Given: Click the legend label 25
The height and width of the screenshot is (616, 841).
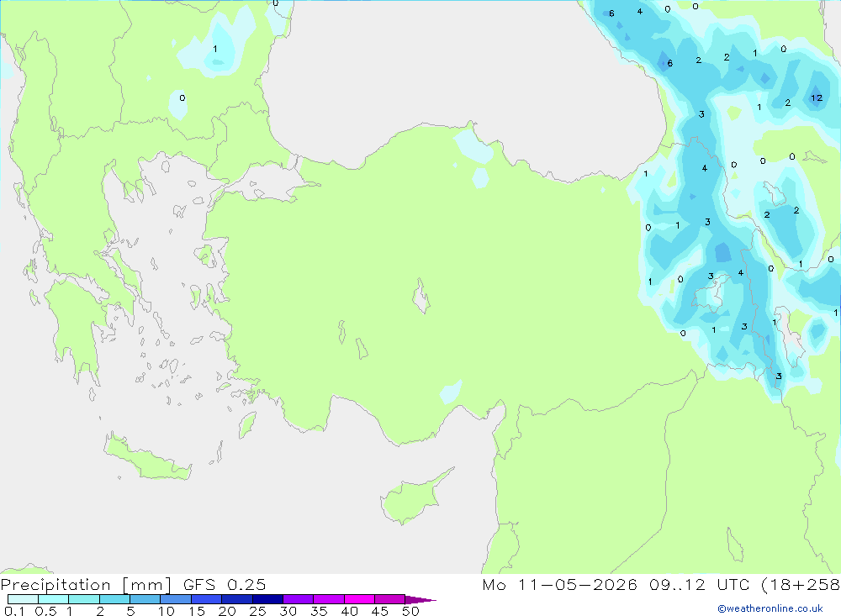Looking at the screenshot, I should pyautogui.click(x=258, y=611).
